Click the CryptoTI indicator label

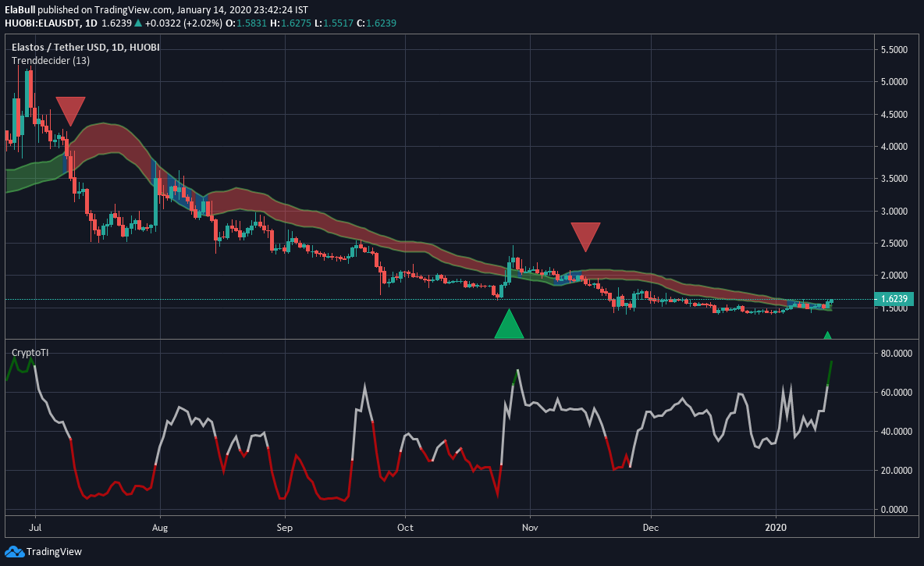pos(30,353)
